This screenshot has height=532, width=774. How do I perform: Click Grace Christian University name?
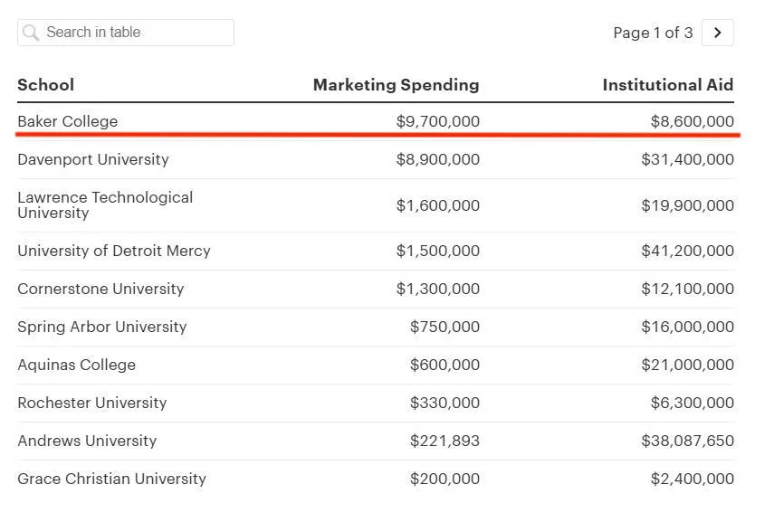112,479
